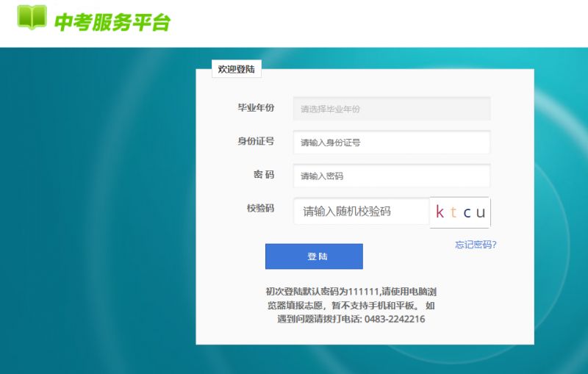The height and width of the screenshot is (374, 588).
Task: Focus the 密码 password input field
Action: (x=392, y=176)
